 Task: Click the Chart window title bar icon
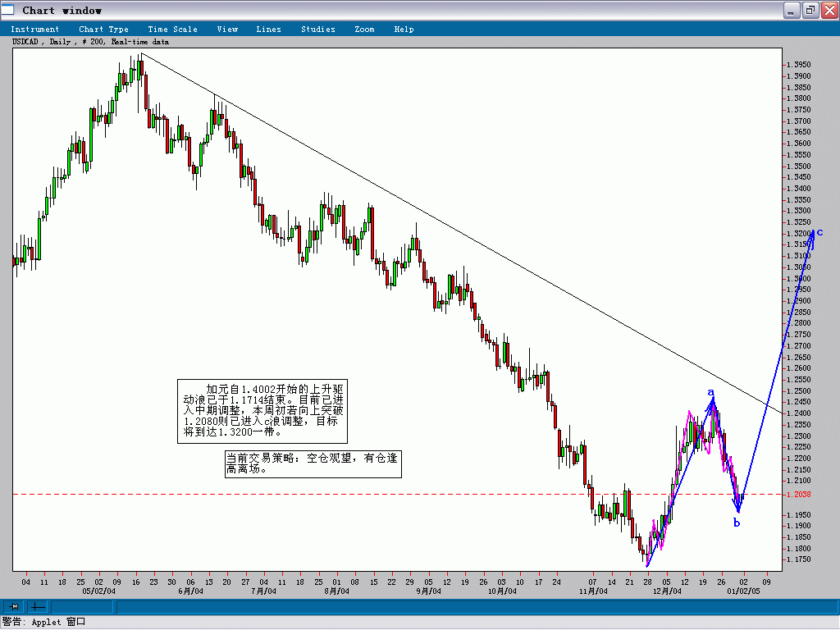(x=7, y=10)
